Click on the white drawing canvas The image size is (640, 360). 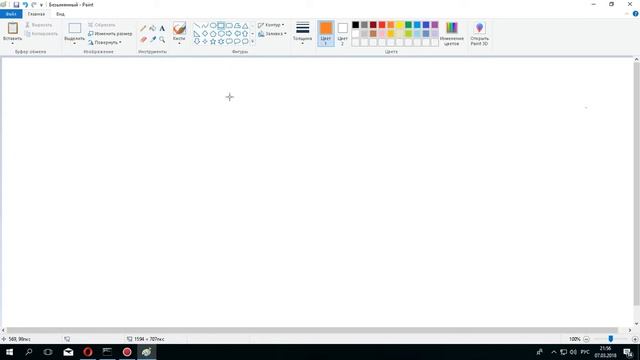point(318,192)
